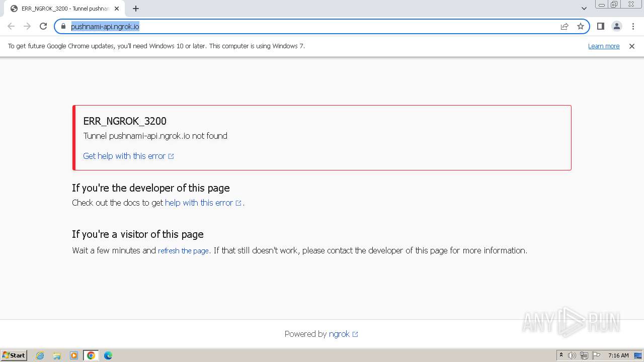Show hidden system tray icons
The height and width of the screenshot is (362, 644).
[561, 355]
